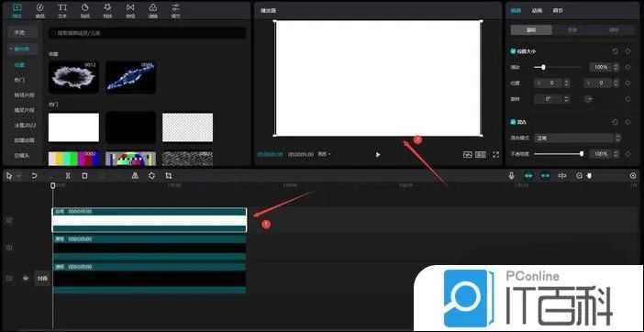Click along the opacity (不透明度) slider track
644x332 pixels.
click(558, 154)
